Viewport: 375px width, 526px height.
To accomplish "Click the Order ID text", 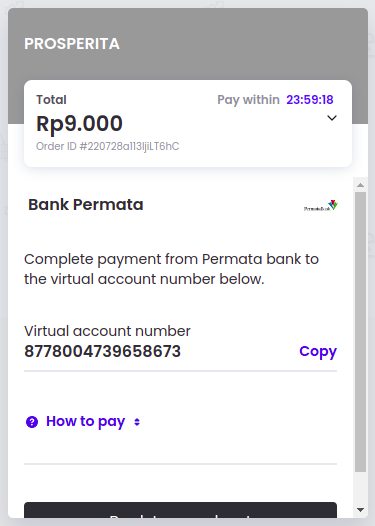I will [108, 146].
